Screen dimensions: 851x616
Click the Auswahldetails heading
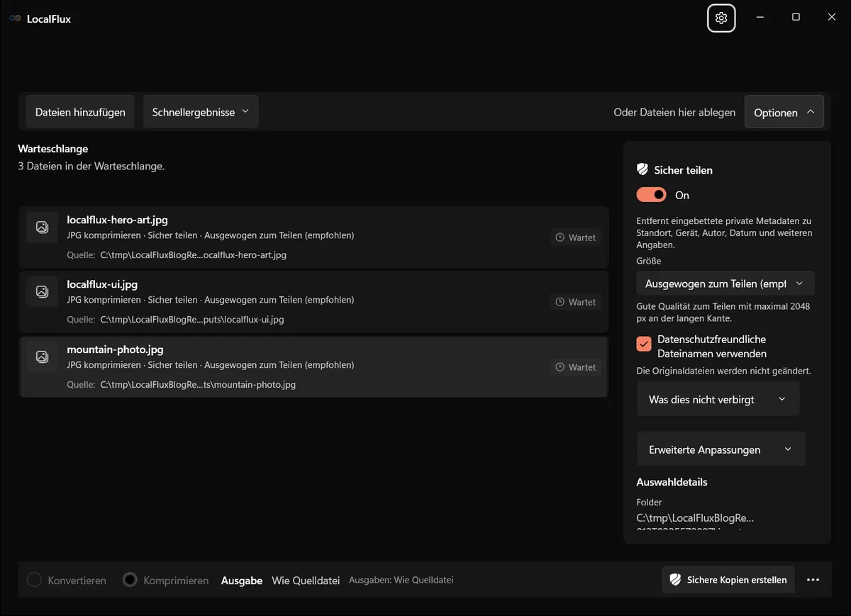[x=672, y=482]
